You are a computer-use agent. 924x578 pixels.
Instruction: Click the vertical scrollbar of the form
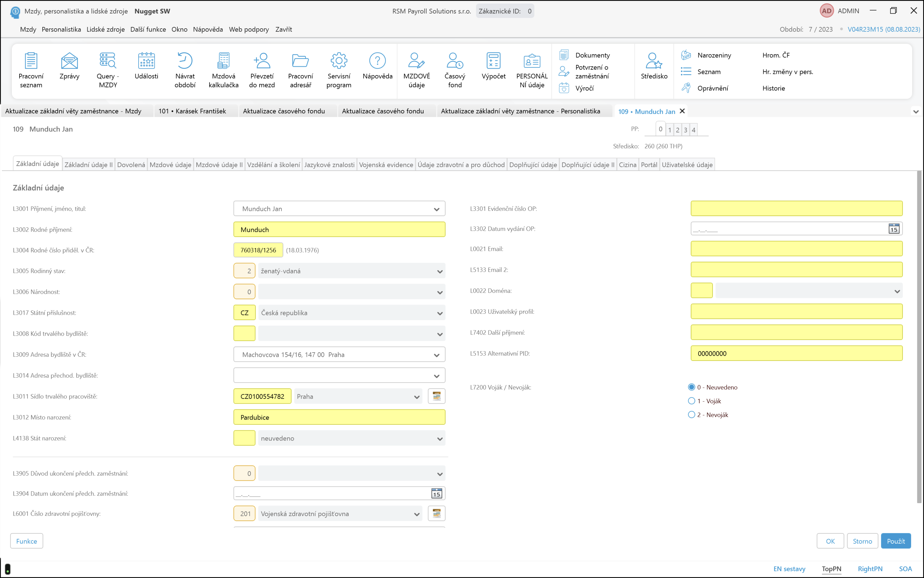click(919, 337)
